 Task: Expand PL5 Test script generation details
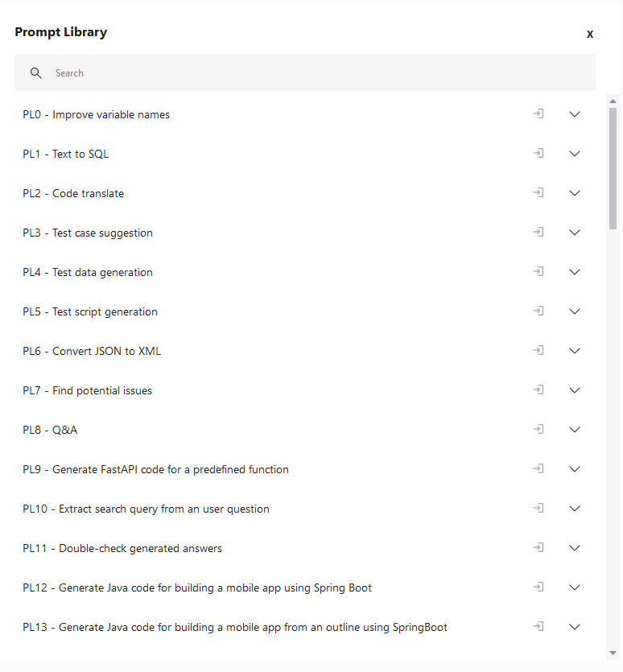tap(575, 311)
